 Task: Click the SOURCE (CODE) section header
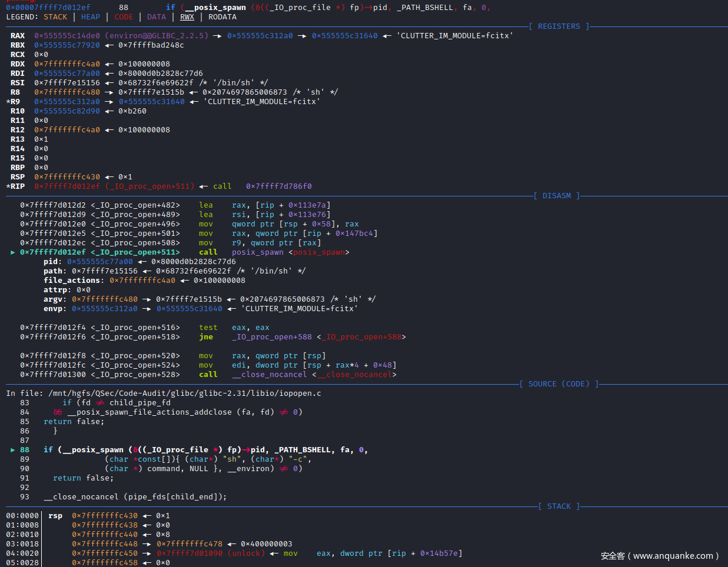coord(559,384)
